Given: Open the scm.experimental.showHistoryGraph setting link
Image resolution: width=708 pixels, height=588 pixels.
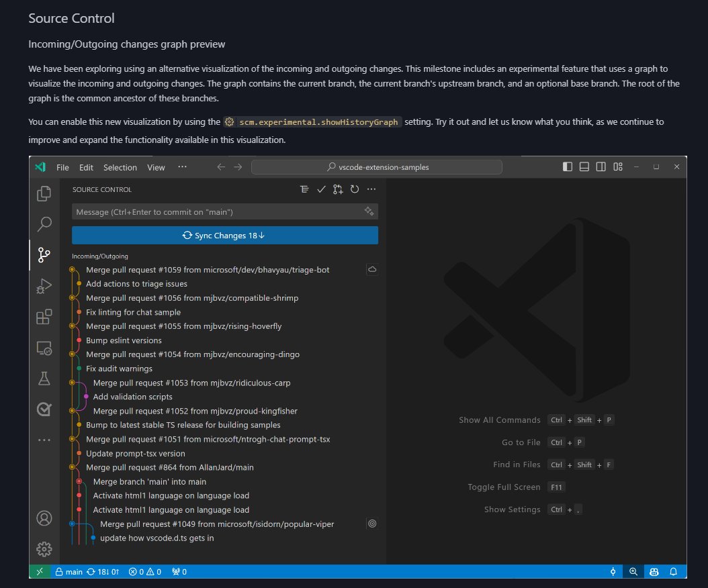Looking at the screenshot, I should 312,122.
